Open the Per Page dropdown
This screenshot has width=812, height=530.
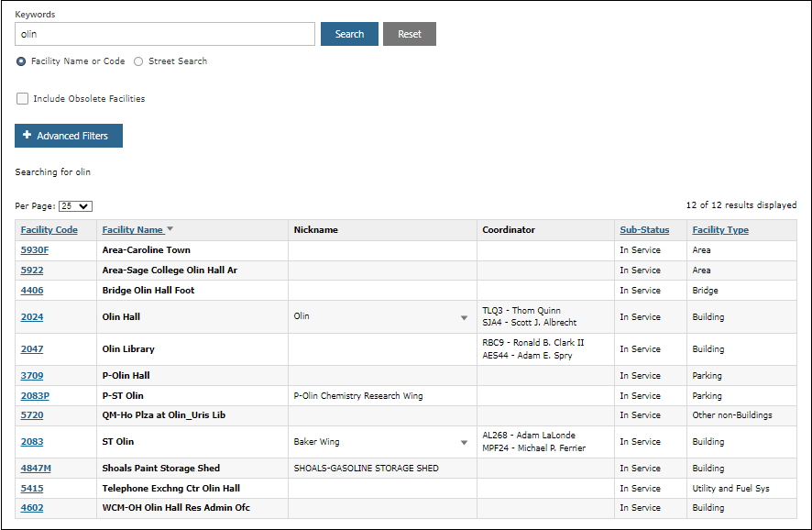(75, 206)
